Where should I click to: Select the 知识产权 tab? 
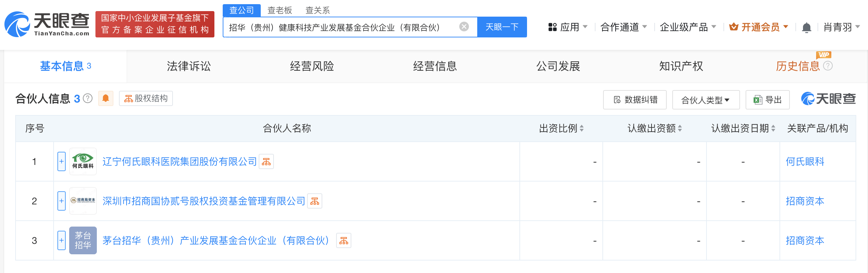point(681,66)
